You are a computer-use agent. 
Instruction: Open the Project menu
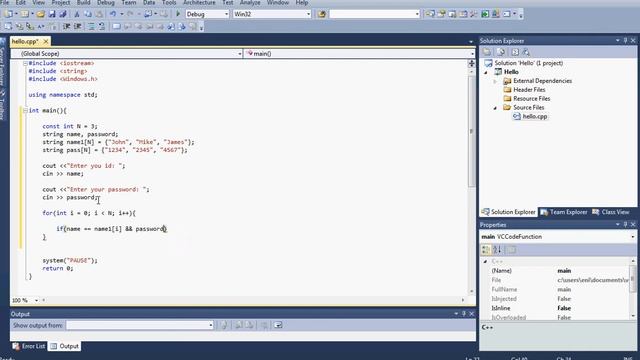click(x=61, y=2)
